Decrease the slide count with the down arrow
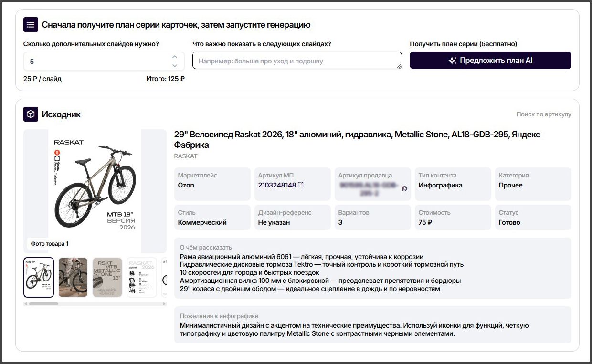This screenshot has width=592, height=364. 175,65
